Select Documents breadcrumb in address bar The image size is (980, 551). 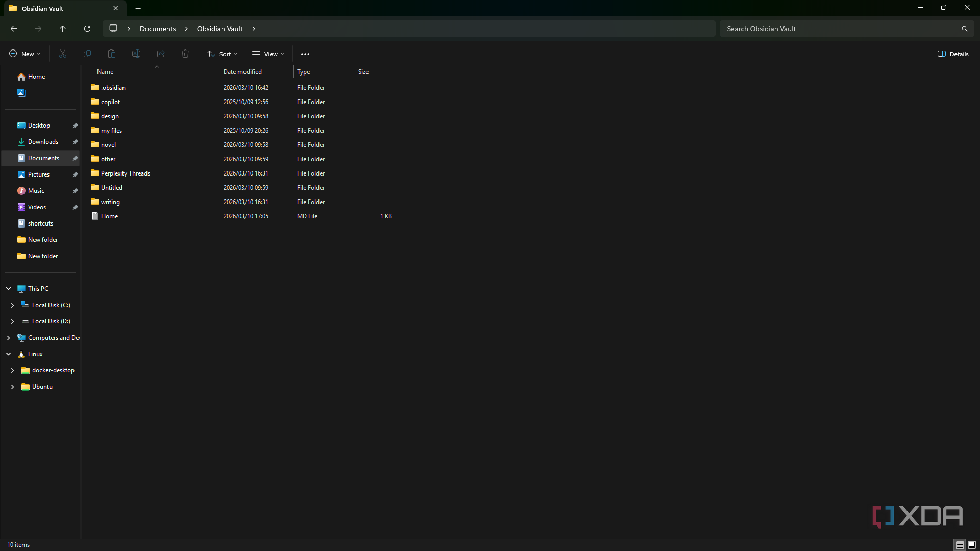coord(158,29)
